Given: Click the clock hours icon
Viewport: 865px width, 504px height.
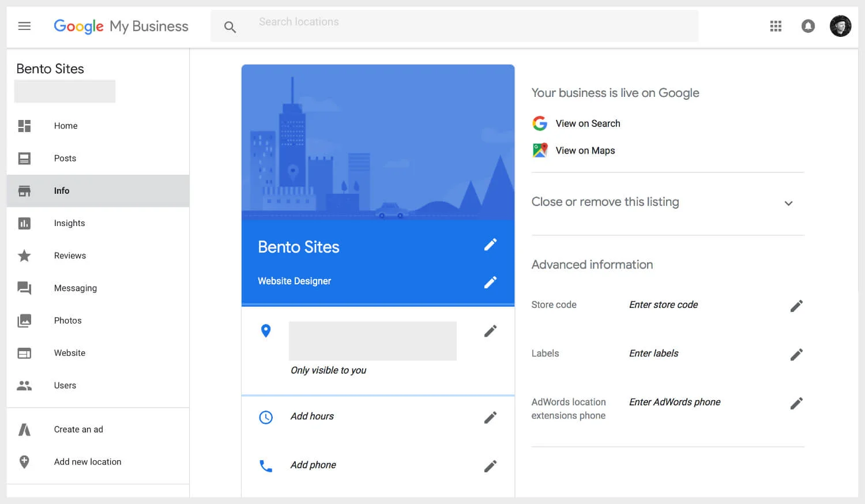Looking at the screenshot, I should 266,417.
